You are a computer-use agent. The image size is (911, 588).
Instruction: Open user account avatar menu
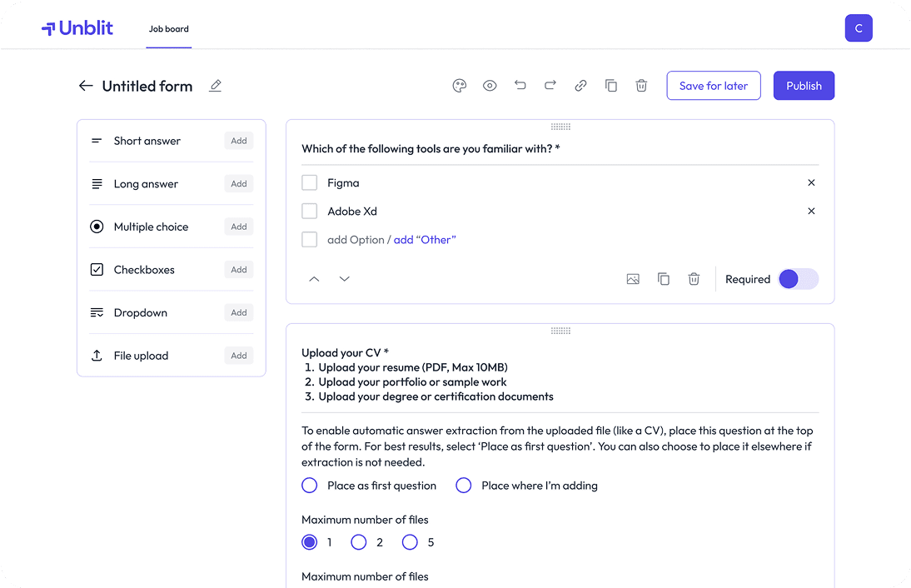(x=859, y=28)
